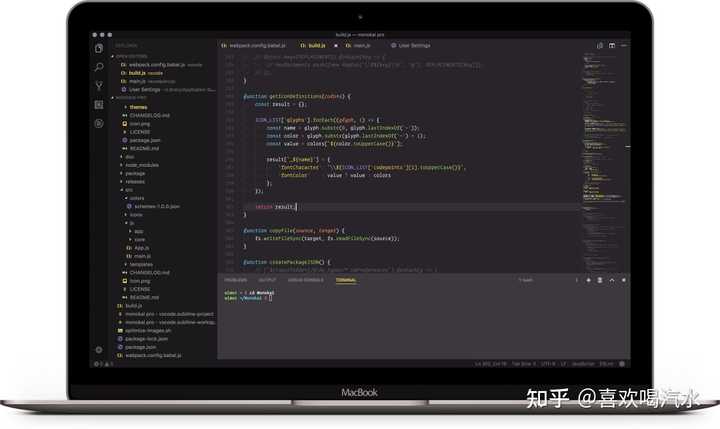Select User Settings in Open Editors list
This screenshot has height=429, width=720.
click(x=168, y=90)
